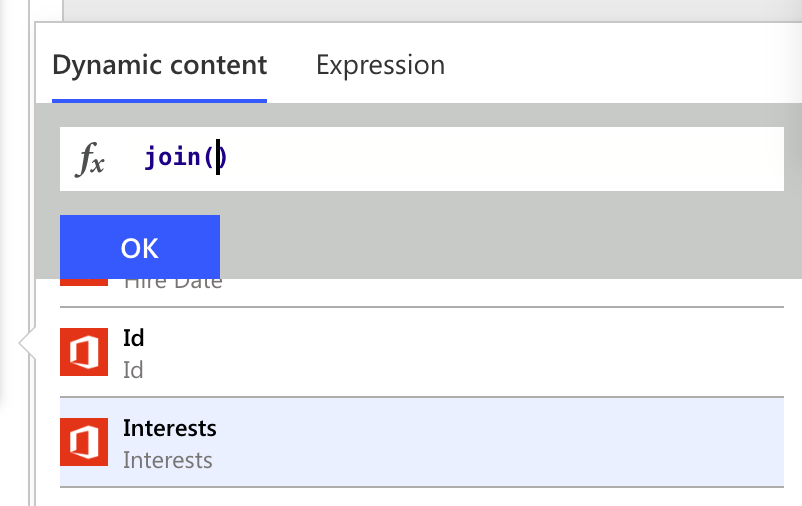Click the gray area right of the OK button
The image size is (802, 506).
pyautogui.click(x=500, y=245)
